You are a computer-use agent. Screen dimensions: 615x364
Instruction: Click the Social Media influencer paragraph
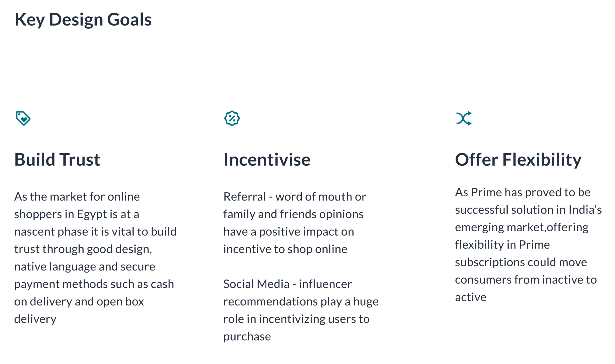[x=301, y=310]
